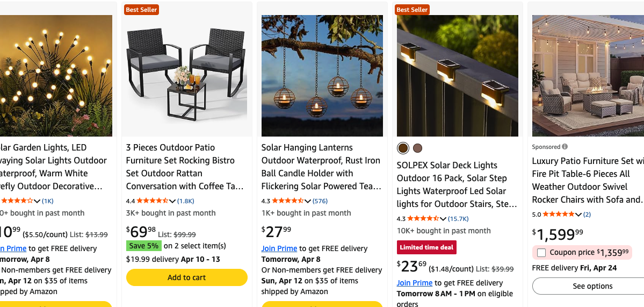This screenshot has width=644, height=307.
Task: Click star rating of rocking bistro set
Action: [153, 201]
